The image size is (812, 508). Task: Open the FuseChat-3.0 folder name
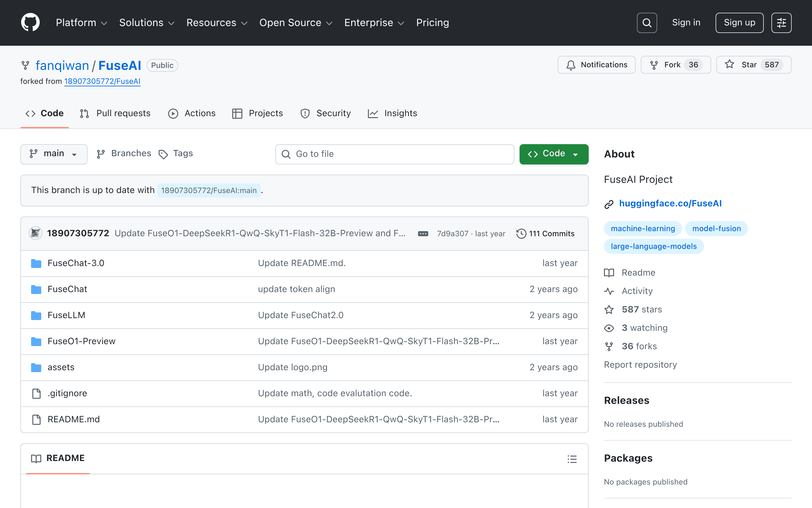point(76,264)
